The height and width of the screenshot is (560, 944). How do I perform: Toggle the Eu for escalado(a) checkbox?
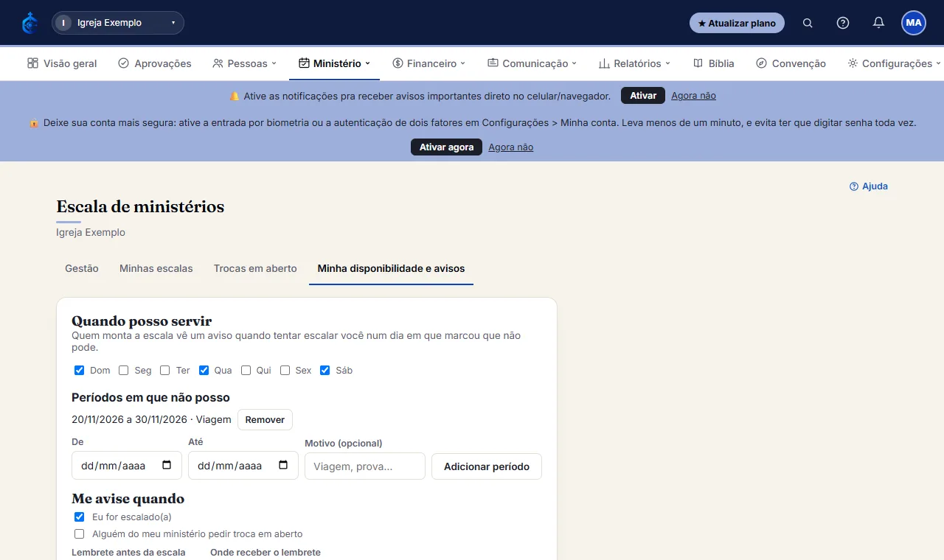[80, 517]
